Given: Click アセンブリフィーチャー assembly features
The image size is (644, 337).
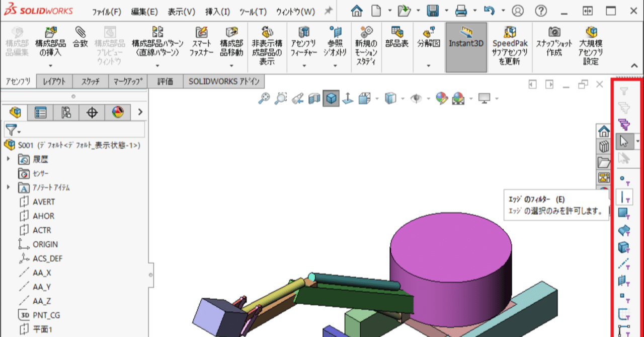Looking at the screenshot, I should tap(303, 42).
